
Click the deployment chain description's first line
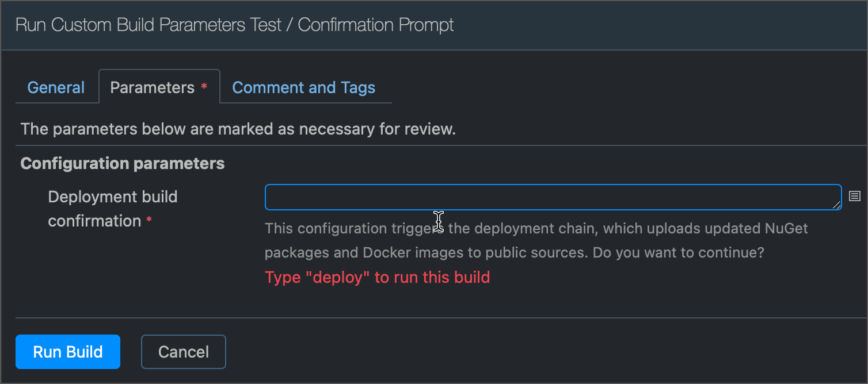point(536,228)
